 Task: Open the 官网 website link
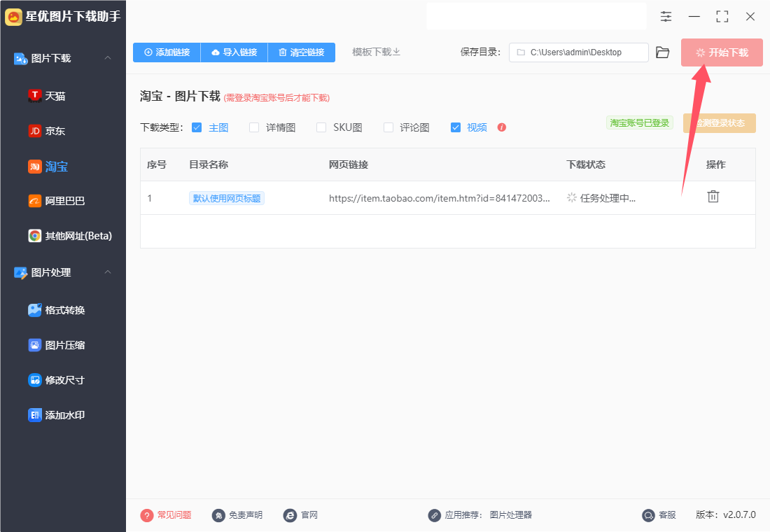[x=309, y=514]
